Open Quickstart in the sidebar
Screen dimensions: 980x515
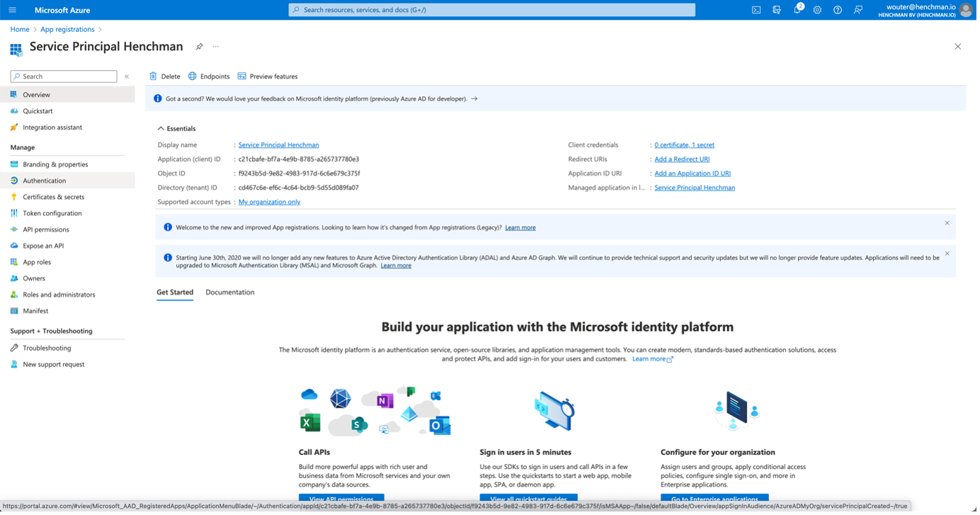pos(68,111)
